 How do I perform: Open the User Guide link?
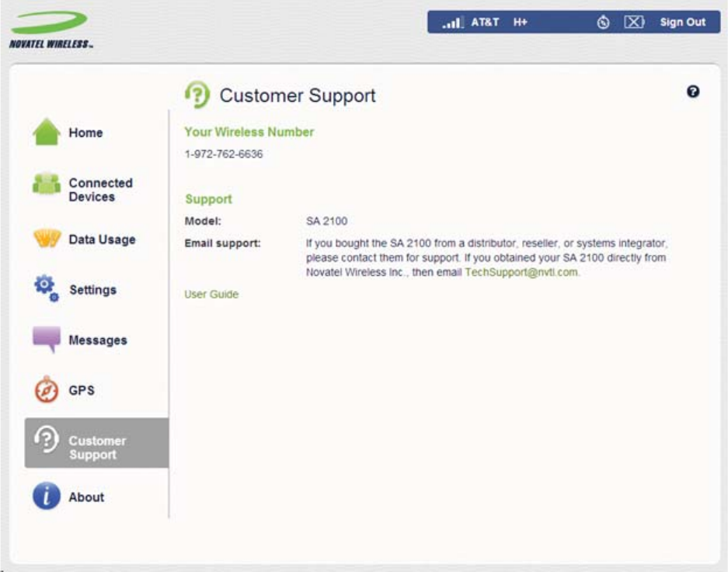pos(211,295)
